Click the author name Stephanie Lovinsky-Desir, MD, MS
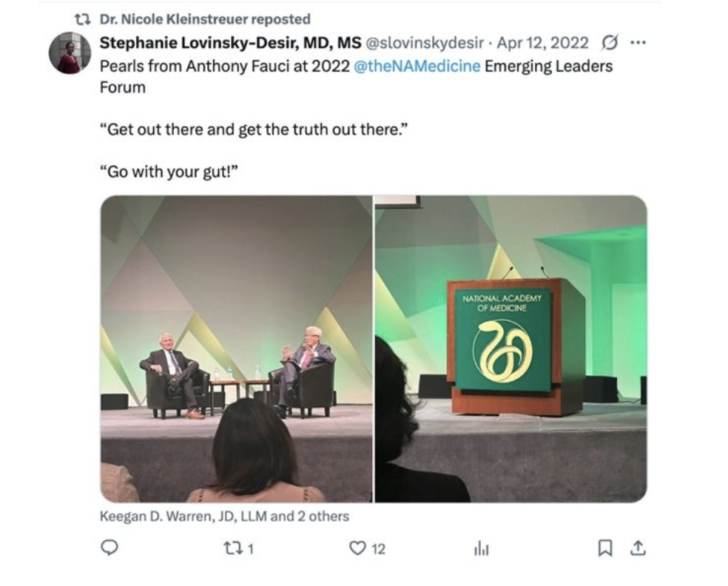This screenshot has height=586, width=728. [230, 43]
